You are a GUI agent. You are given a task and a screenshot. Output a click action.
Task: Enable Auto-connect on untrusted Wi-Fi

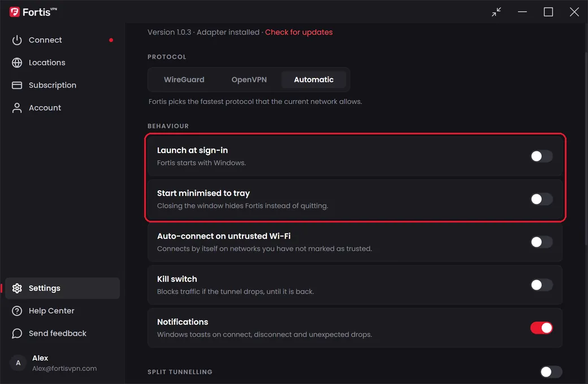[x=541, y=242]
